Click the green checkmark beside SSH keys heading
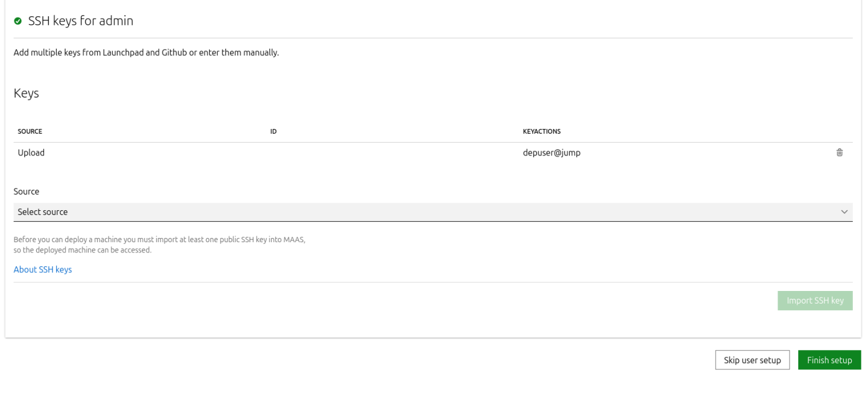The width and height of the screenshot is (868, 400). click(17, 20)
